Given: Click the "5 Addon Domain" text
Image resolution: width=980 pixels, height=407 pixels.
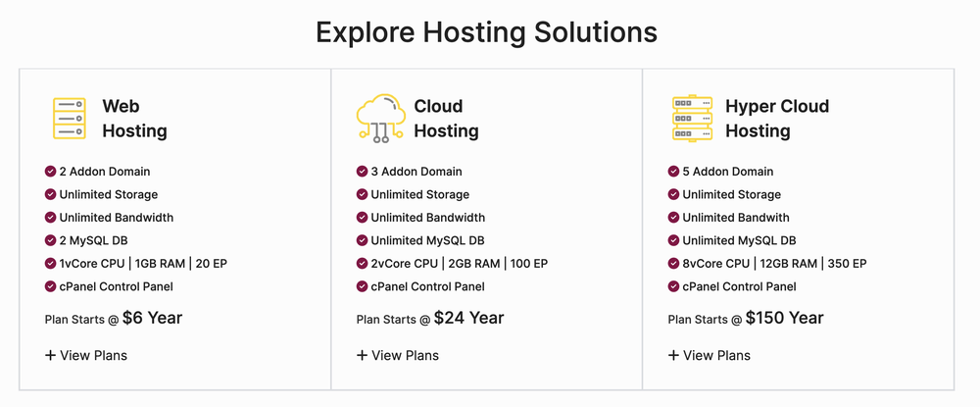Looking at the screenshot, I should click(728, 172).
